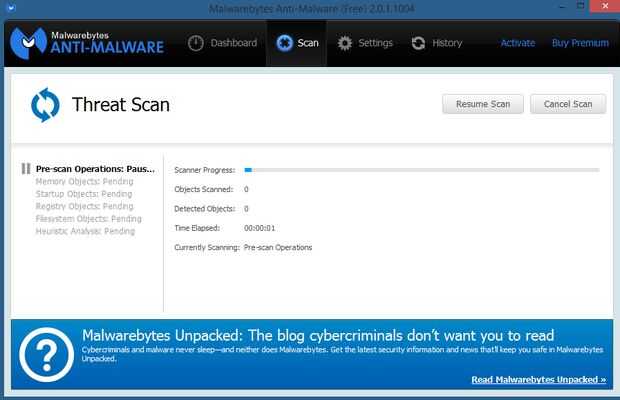The height and width of the screenshot is (400, 620).
Task: Click the title bar app icon
Action: 11,7
